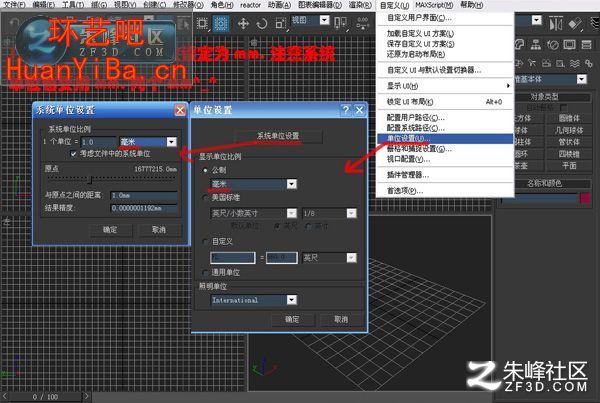Click the 与原点之间的距离 value field
This screenshot has height=403, width=600.
click(x=143, y=196)
